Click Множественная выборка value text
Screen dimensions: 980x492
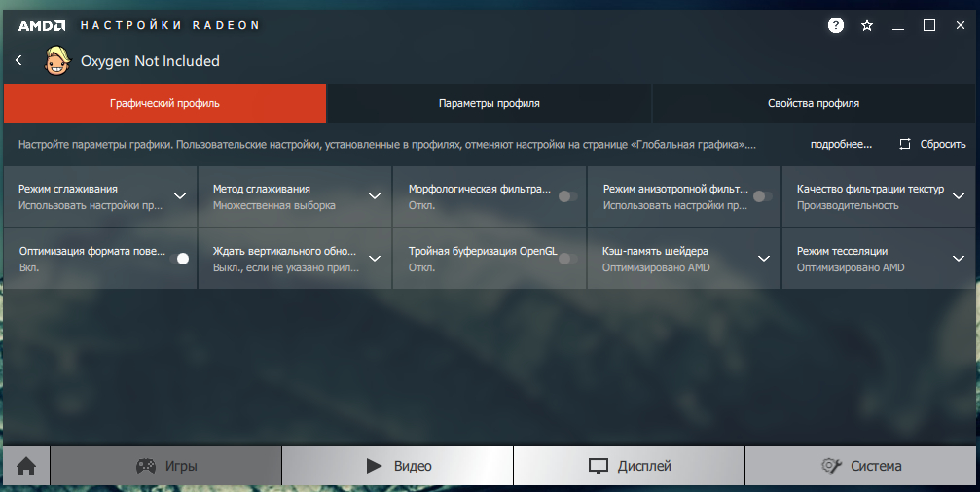274,205
